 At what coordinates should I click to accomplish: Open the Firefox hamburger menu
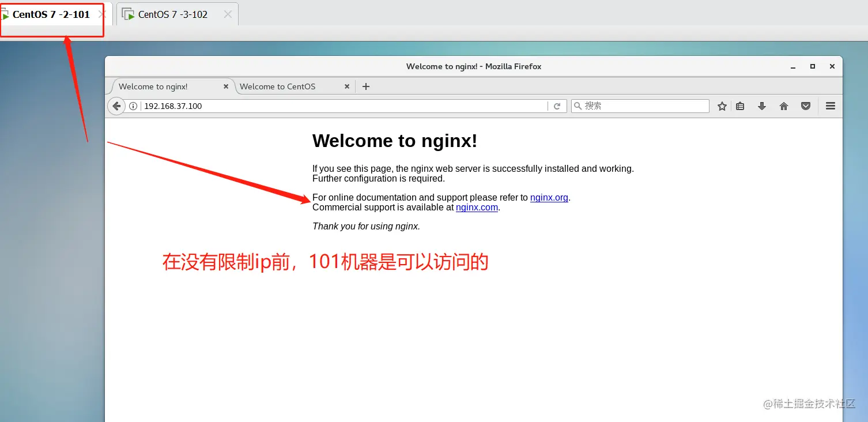click(x=830, y=105)
